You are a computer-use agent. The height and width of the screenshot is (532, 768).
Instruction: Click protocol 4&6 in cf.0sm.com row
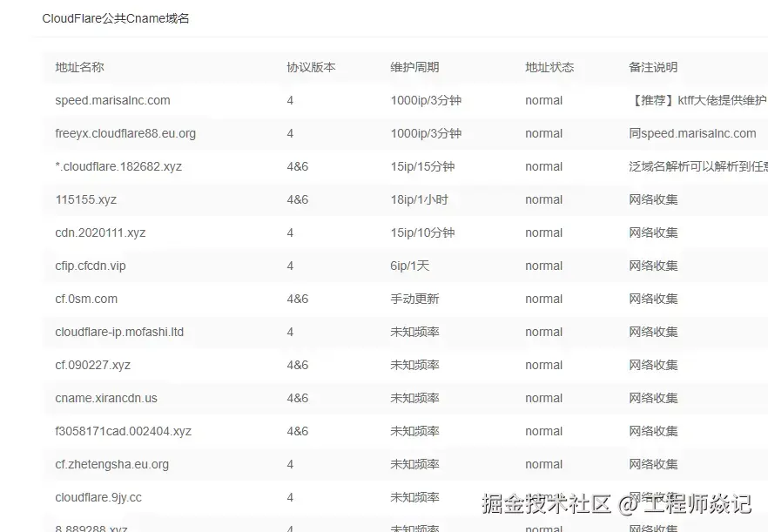[x=297, y=299]
